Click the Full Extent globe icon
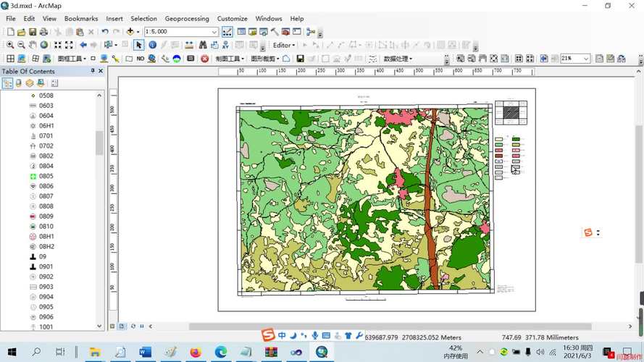The image size is (644, 362). (x=45, y=45)
